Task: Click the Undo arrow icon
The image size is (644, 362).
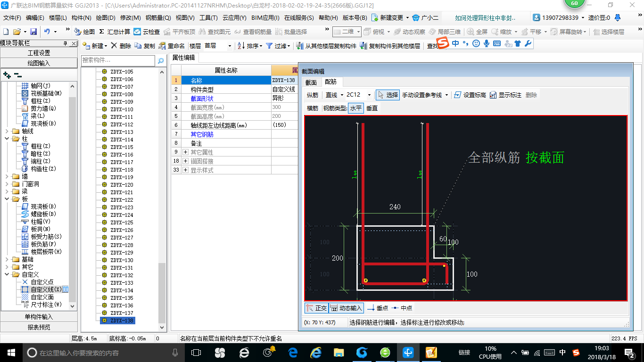Action: coord(47,32)
